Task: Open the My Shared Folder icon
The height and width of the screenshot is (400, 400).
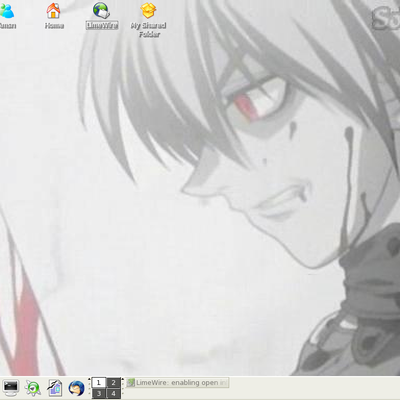Action: tap(148, 10)
